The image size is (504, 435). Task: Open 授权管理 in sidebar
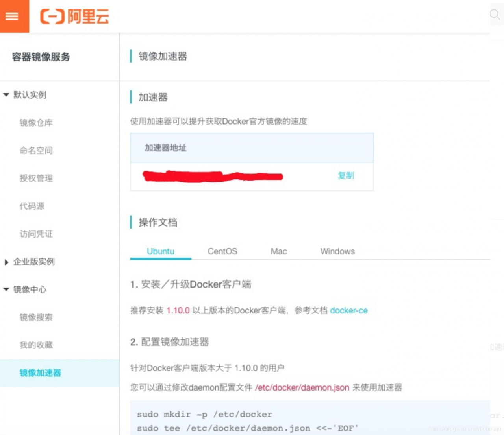pos(36,178)
